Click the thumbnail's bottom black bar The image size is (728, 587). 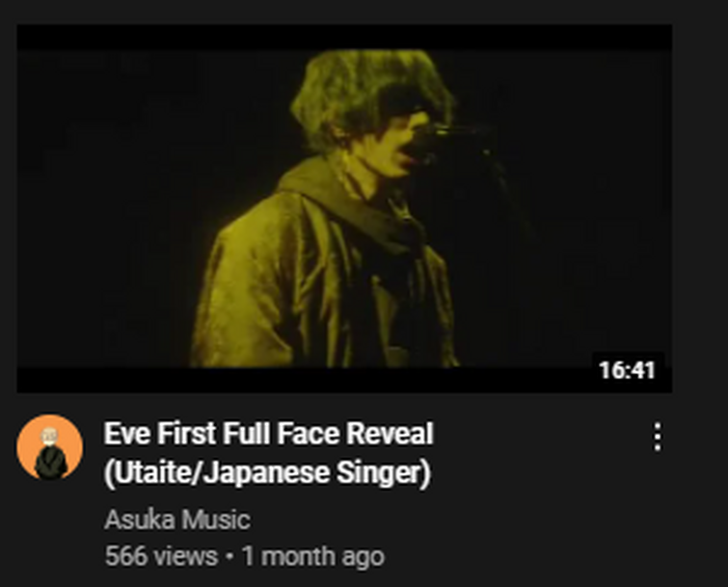click(302, 380)
